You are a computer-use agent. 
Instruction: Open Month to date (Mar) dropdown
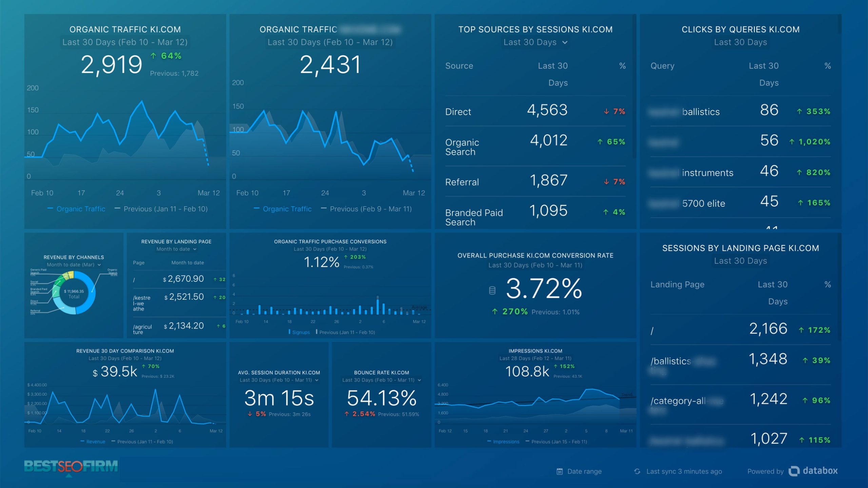point(74,265)
